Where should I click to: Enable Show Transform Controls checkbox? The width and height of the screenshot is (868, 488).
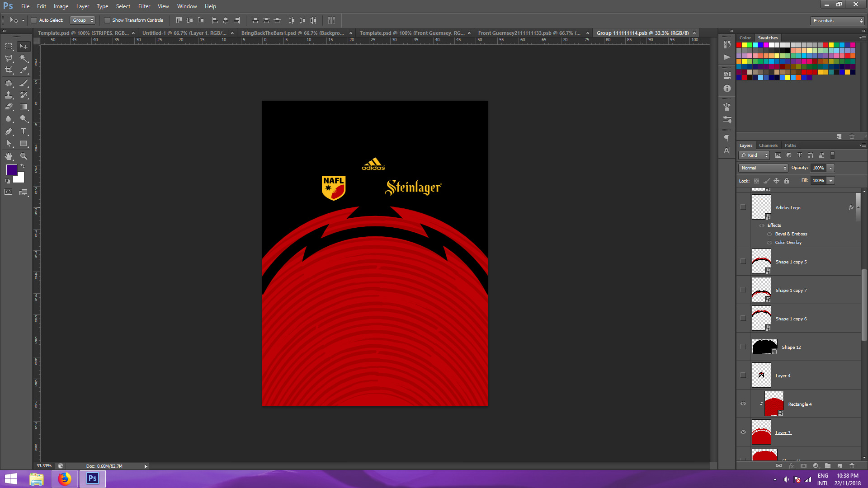click(107, 20)
